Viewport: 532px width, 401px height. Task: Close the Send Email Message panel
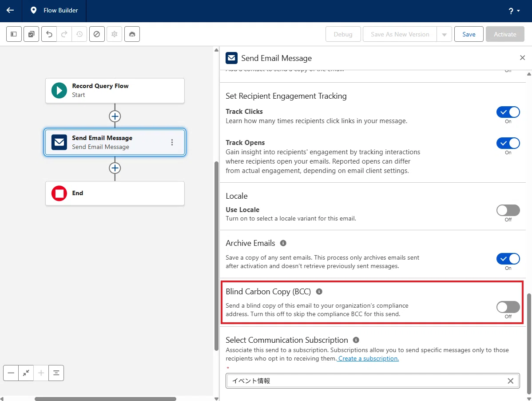[523, 58]
